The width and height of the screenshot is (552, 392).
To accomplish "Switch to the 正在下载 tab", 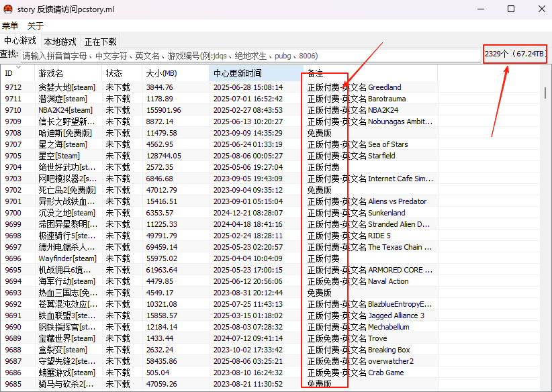I will tap(100, 42).
